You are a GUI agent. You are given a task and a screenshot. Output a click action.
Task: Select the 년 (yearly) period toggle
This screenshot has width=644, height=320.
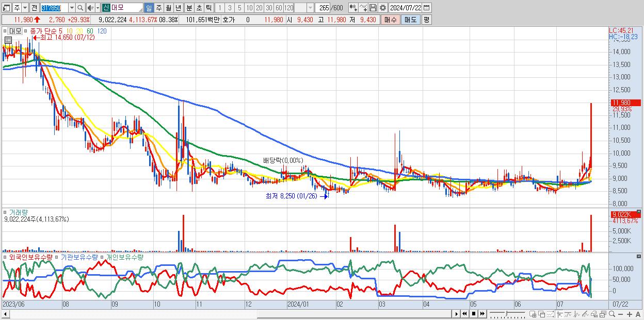coord(179,8)
